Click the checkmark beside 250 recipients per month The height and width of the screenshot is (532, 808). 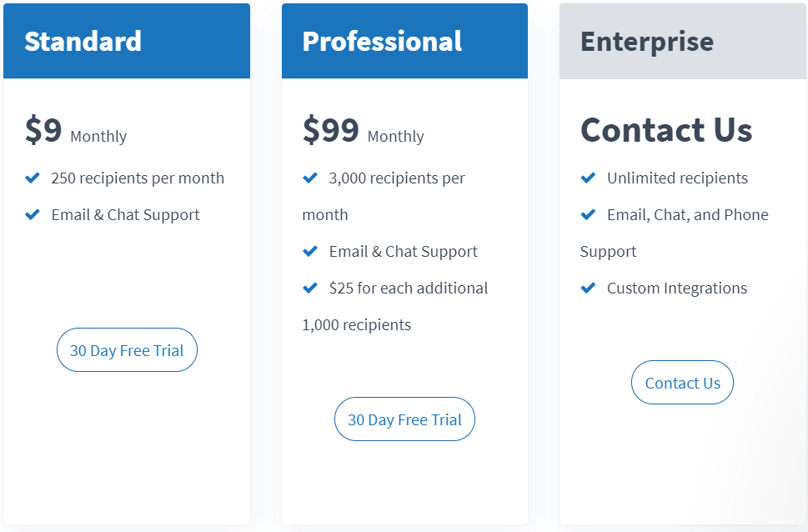click(x=33, y=178)
